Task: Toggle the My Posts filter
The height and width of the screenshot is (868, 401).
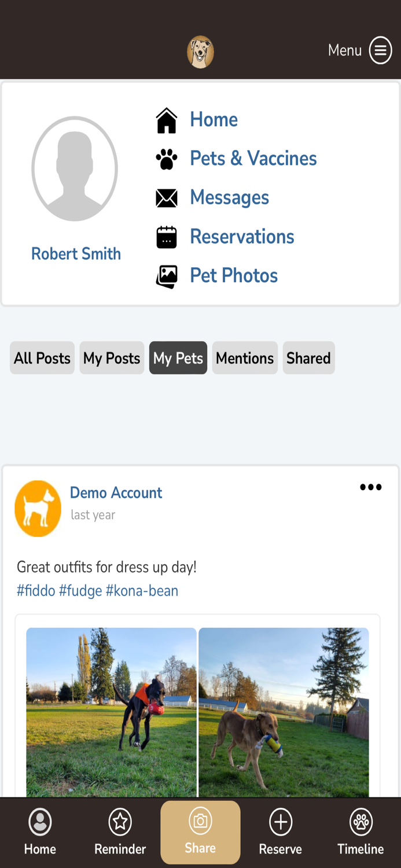Action: pos(112,358)
